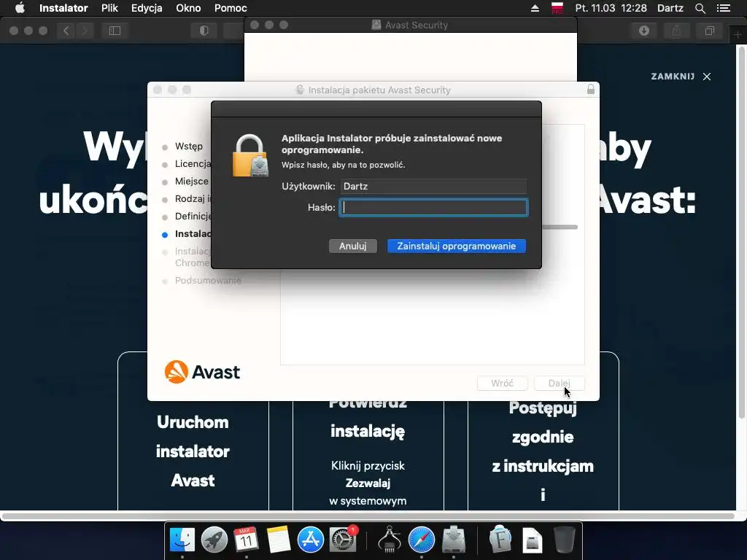The width and height of the screenshot is (747, 560).
Task: Click the eject icon in menu bar
Action: (x=535, y=8)
